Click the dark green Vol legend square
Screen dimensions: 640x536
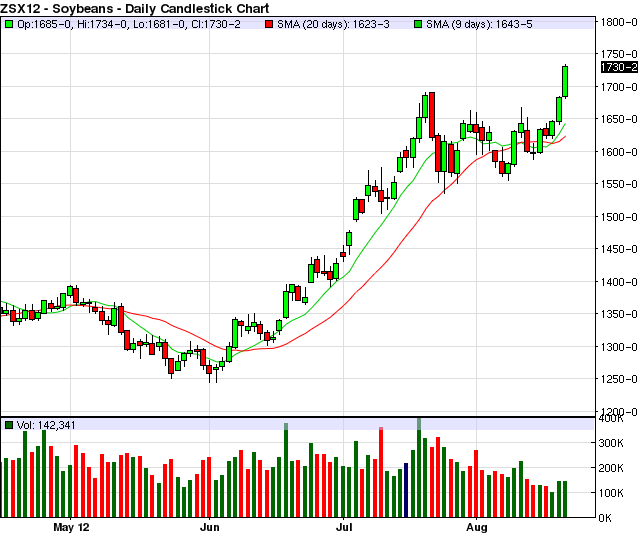click(9, 425)
